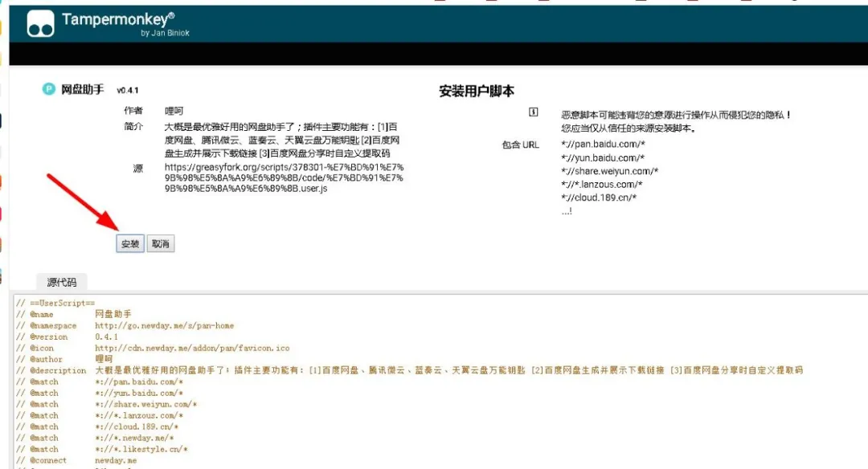
Task: Click the @match *.likestyle.cn code line
Action: [x=102, y=449]
